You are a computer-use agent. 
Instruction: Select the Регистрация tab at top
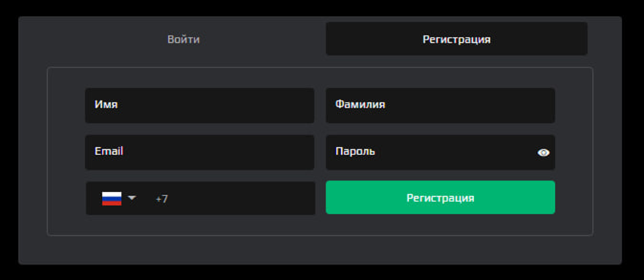point(456,39)
